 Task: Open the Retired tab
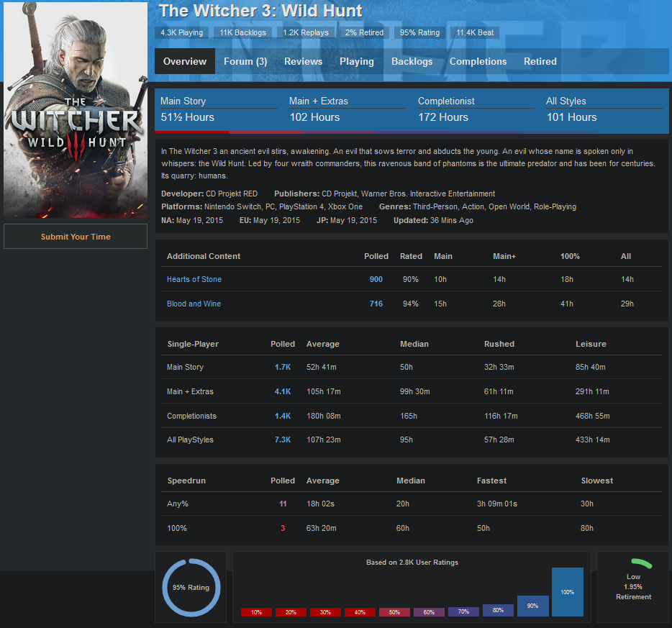pos(540,61)
